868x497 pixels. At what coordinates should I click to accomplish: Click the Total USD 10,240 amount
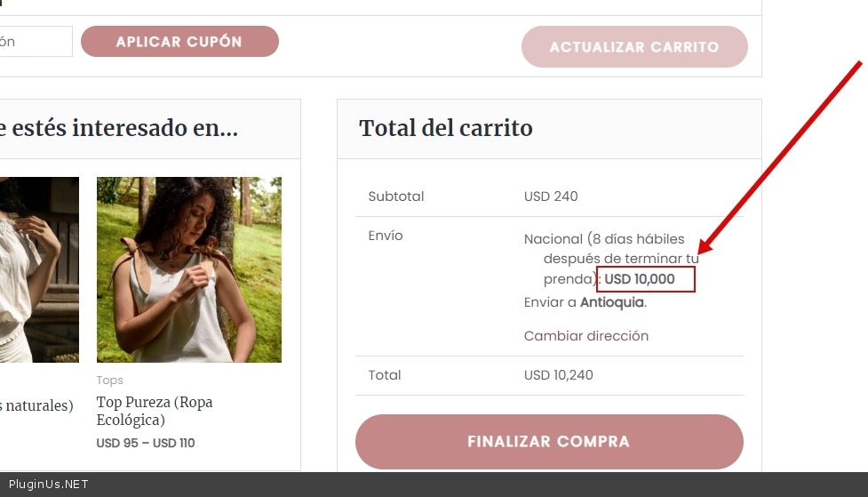559,375
